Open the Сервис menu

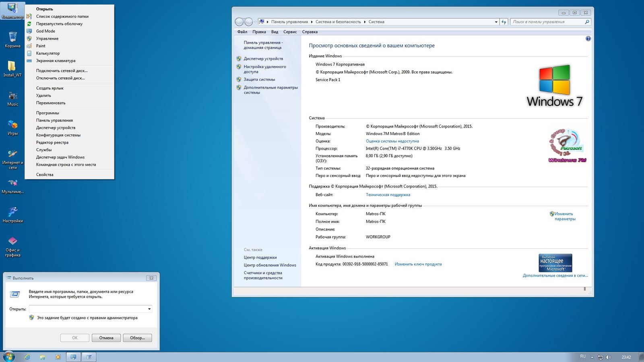(290, 32)
